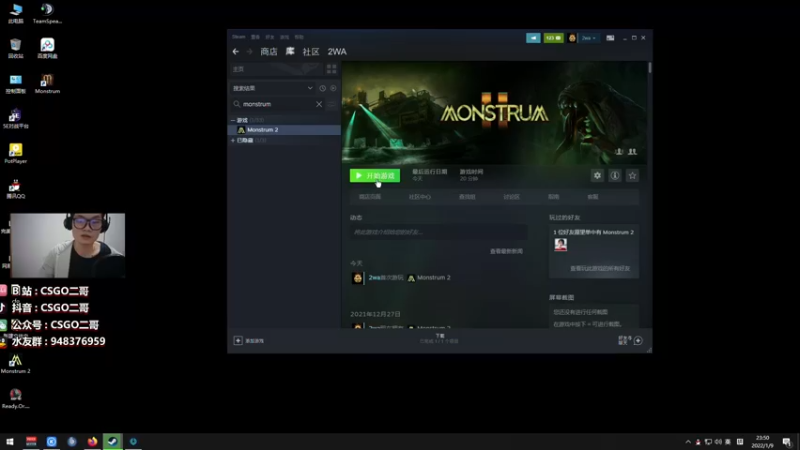The width and height of the screenshot is (800, 450).
Task: Select Monstrum 2 in library list
Action: coord(284,130)
